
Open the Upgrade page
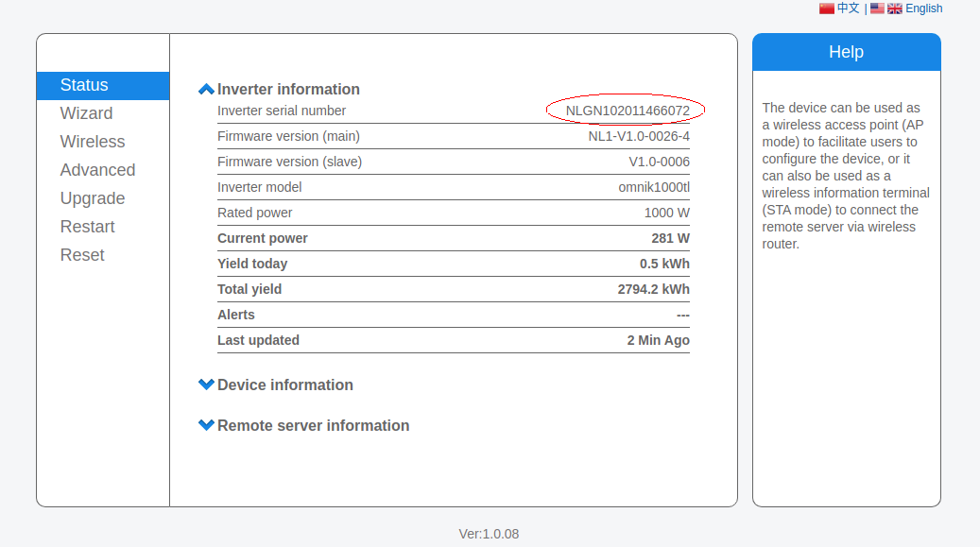click(93, 198)
